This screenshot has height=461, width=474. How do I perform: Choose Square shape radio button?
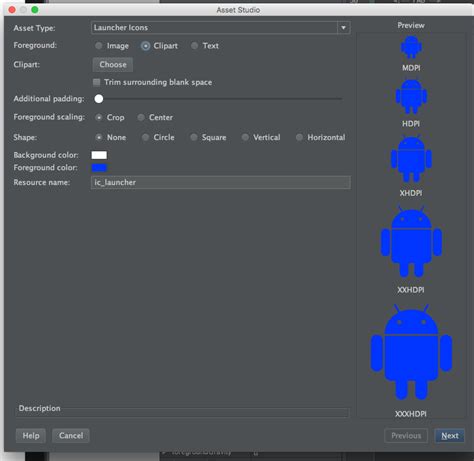[194, 137]
